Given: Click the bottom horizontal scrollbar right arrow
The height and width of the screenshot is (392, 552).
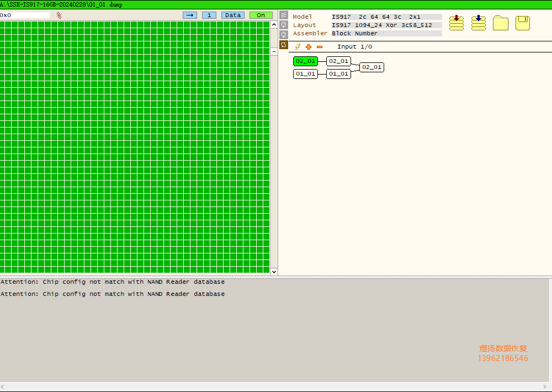Looking at the screenshot, I should 545,386.
